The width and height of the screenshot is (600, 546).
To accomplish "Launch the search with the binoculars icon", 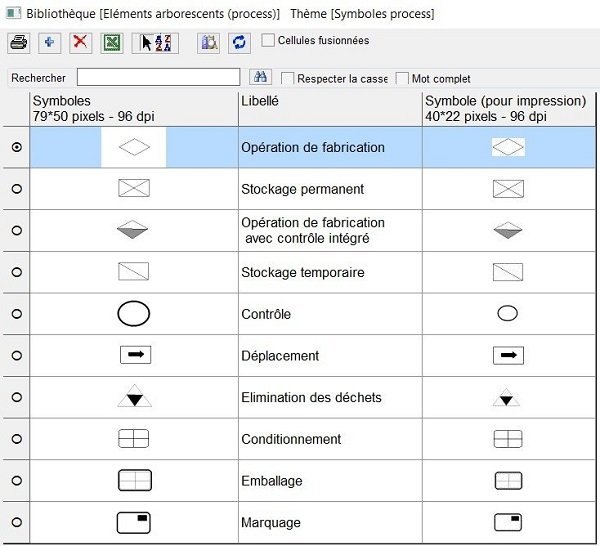I will pos(261,77).
